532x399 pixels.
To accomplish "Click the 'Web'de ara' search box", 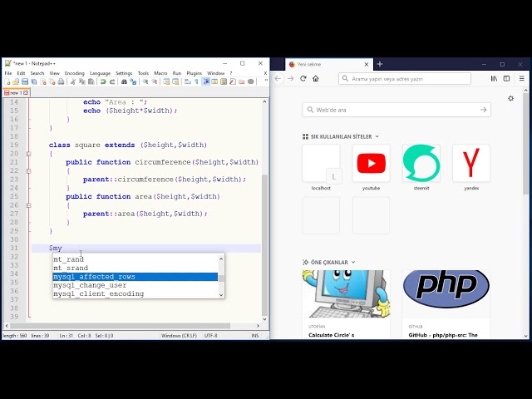I will point(397,110).
